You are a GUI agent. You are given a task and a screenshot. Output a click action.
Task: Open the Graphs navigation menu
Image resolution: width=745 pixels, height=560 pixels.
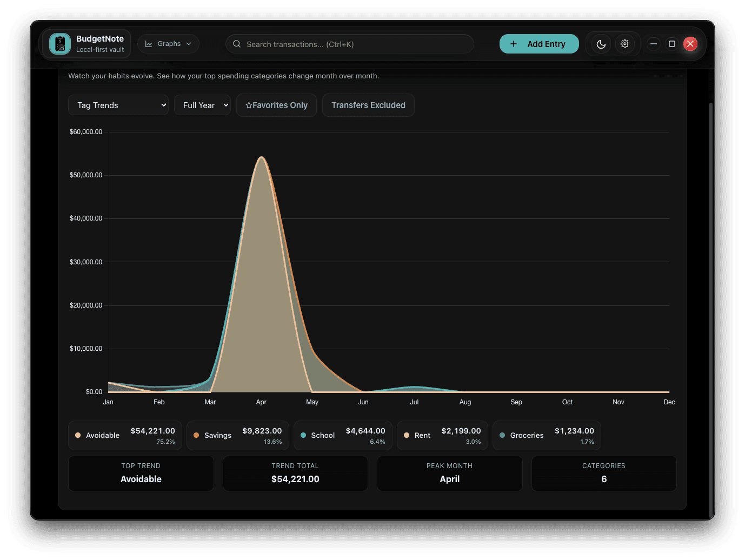point(168,43)
